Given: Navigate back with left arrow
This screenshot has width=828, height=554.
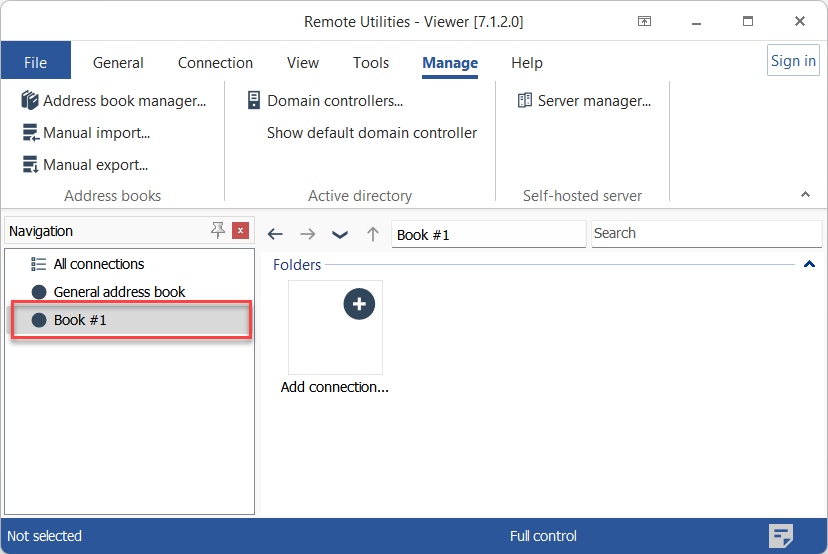Looking at the screenshot, I should tap(275, 234).
